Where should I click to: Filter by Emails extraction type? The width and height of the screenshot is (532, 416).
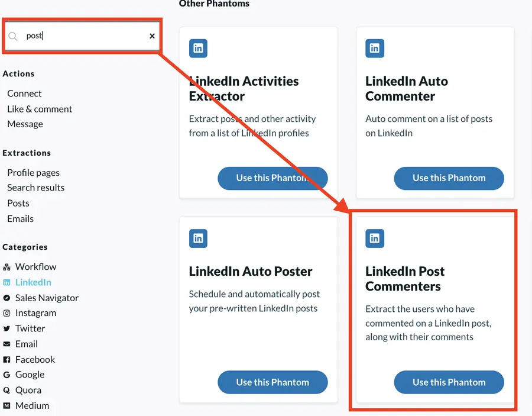[20, 218]
